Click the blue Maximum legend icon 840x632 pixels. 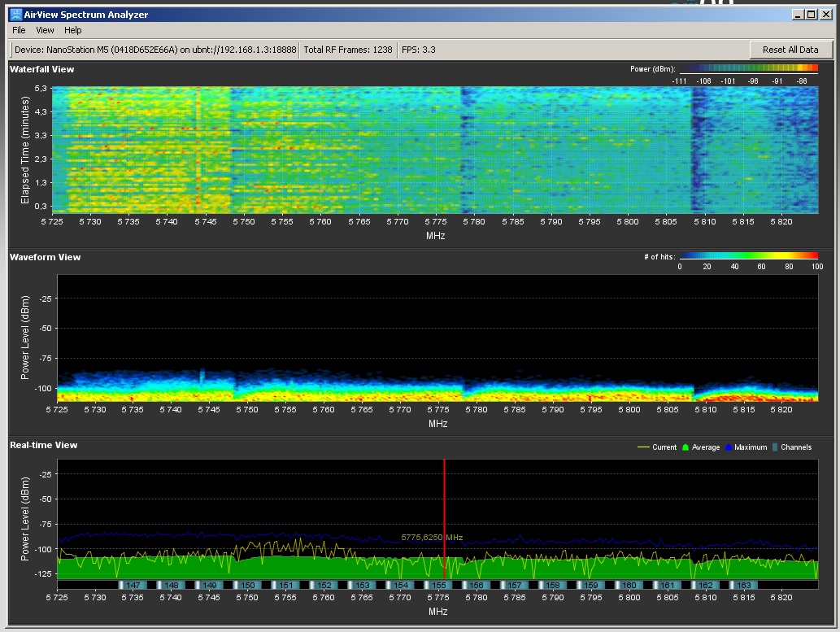[728, 447]
